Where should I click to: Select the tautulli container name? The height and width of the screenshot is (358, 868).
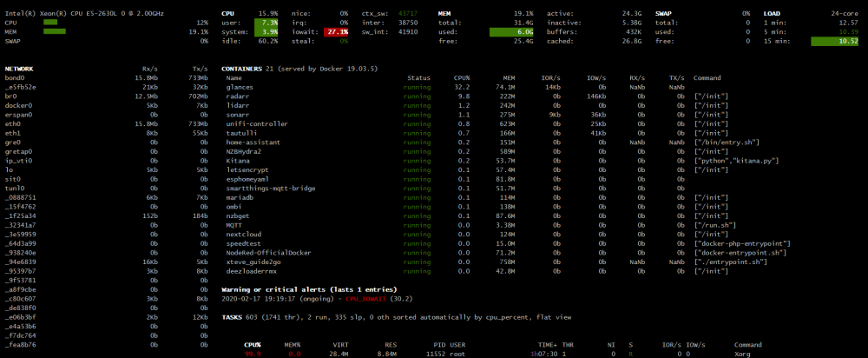pyautogui.click(x=241, y=133)
